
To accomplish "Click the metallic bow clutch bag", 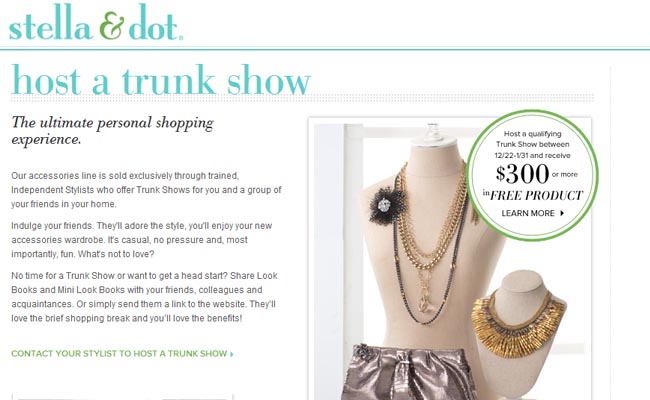I will tap(409, 372).
